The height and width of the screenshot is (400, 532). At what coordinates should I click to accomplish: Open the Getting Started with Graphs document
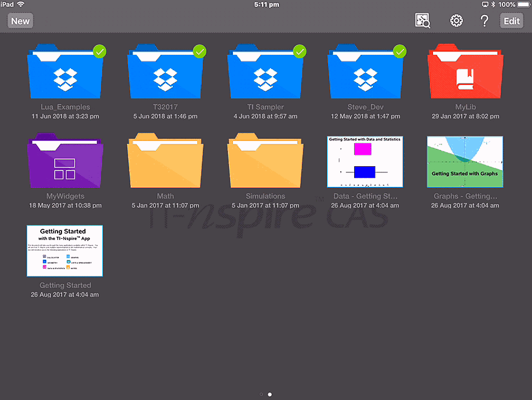tap(465, 162)
